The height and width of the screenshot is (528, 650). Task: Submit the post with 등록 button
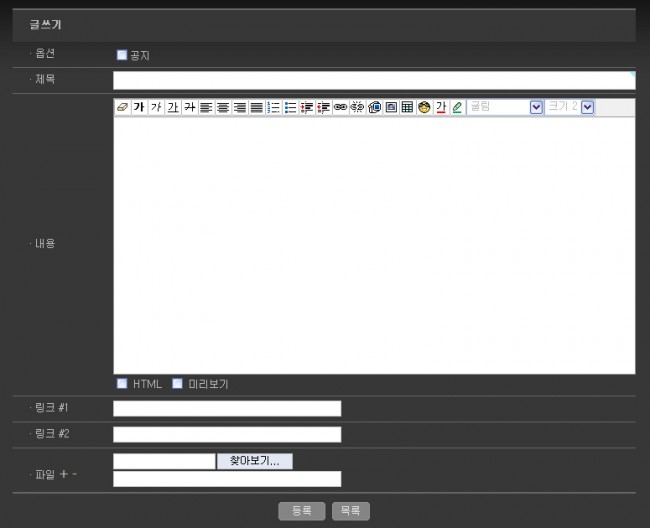tap(301, 511)
